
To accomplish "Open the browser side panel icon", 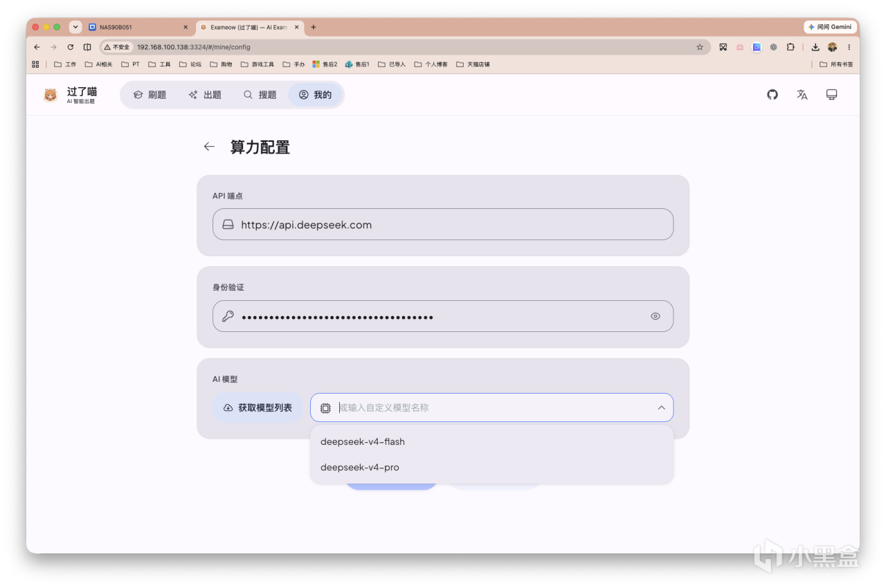I will (x=87, y=47).
